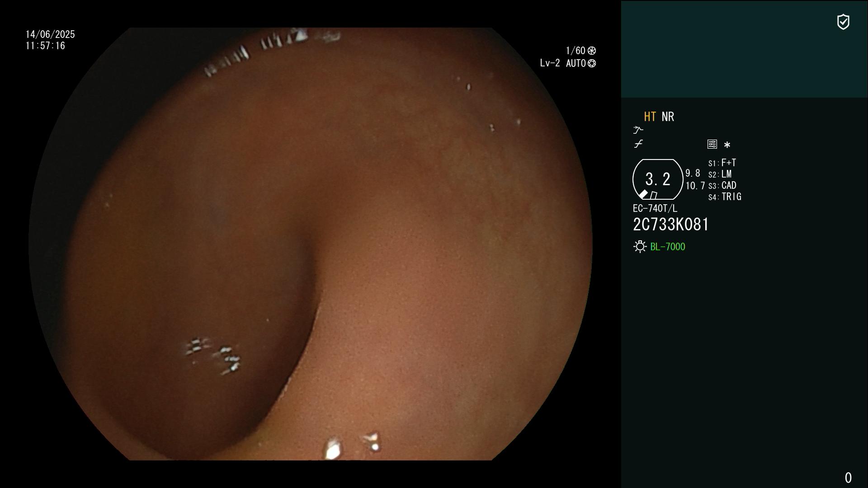Screen dimensions: 868x488
Task: Click the shield checkmark icon
Action: (x=843, y=22)
